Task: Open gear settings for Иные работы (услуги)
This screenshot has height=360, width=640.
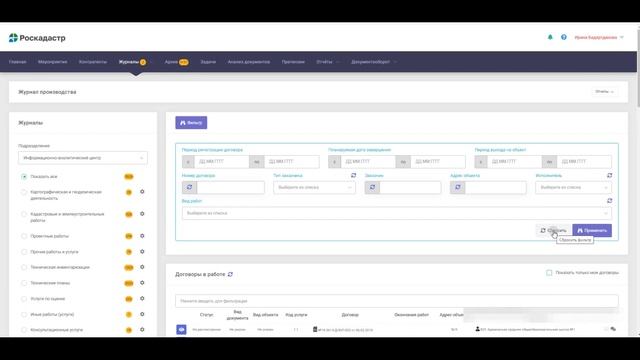Action: tap(142, 314)
